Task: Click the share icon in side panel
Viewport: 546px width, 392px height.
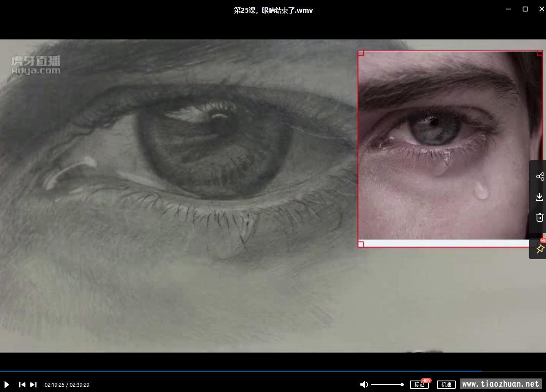Action: tap(539, 177)
